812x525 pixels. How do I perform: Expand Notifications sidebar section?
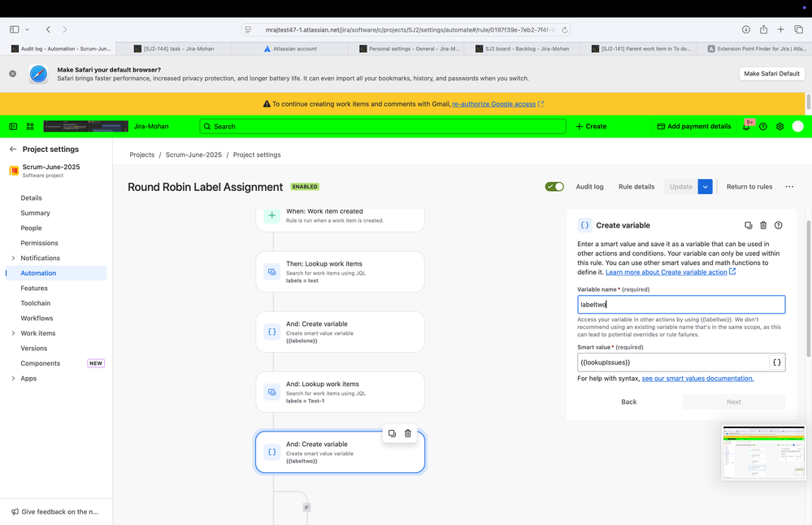tap(14, 258)
